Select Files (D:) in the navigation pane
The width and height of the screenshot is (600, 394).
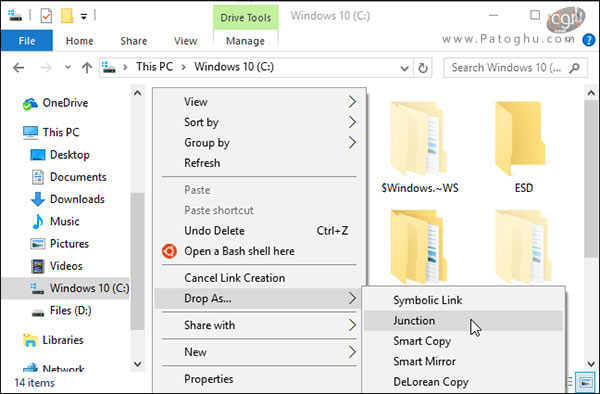tap(70, 310)
